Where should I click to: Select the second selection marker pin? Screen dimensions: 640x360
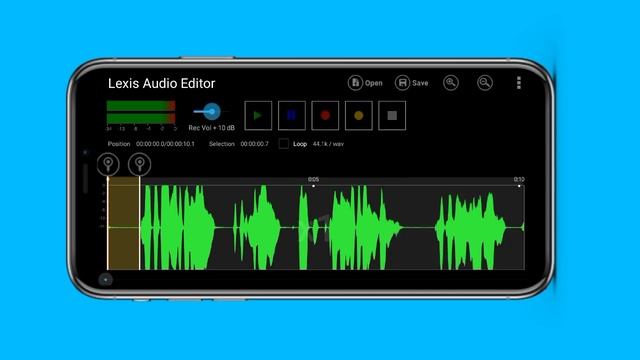point(140,164)
